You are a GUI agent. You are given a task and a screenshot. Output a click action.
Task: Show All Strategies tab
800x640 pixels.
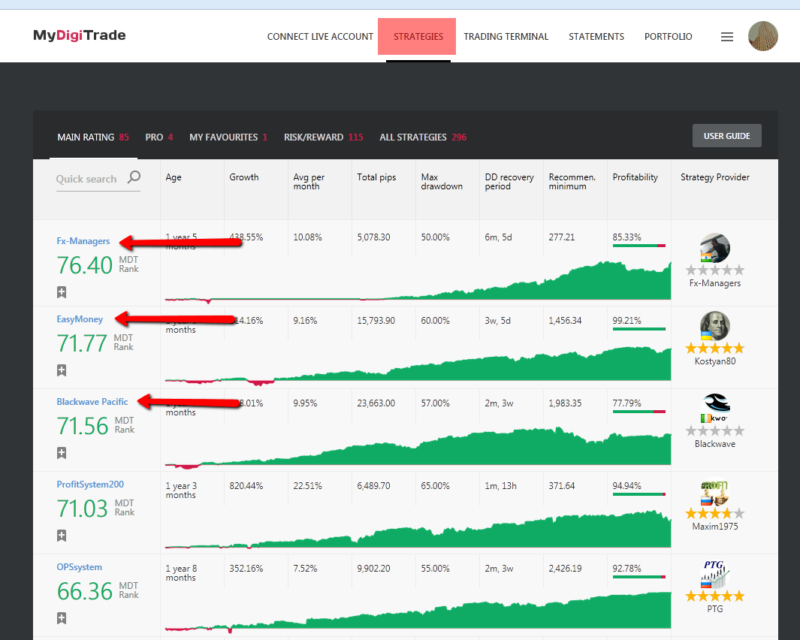pyautogui.click(x=422, y=137)
